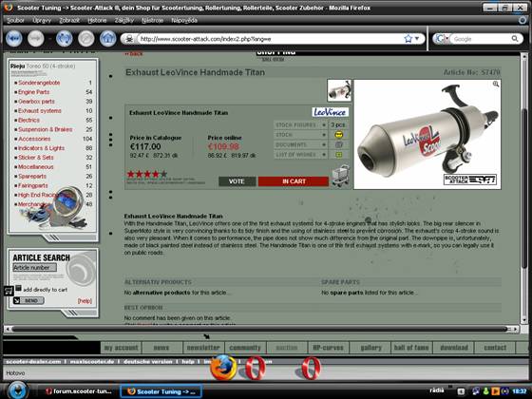532x399 pixels.
Task: Open the search engine selector dropdown
Action: (443, 39)
